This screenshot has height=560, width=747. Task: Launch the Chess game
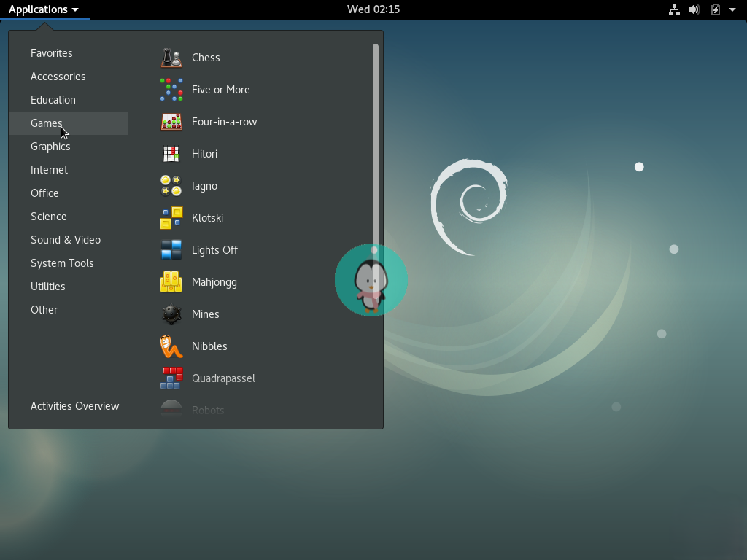206,58
